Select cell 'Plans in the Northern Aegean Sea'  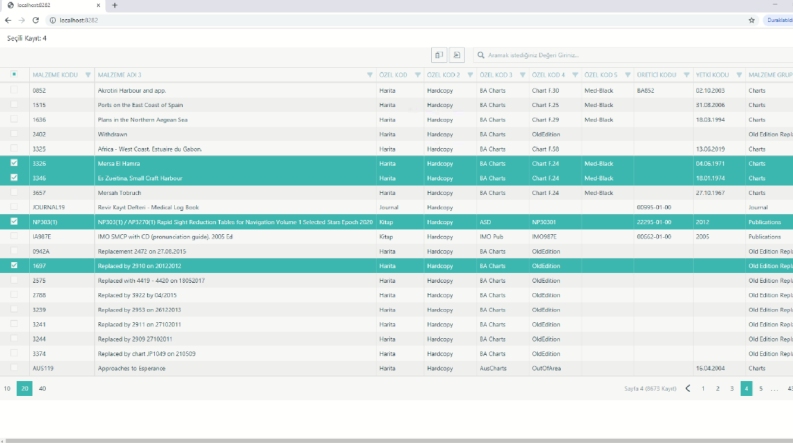(143, 120)
